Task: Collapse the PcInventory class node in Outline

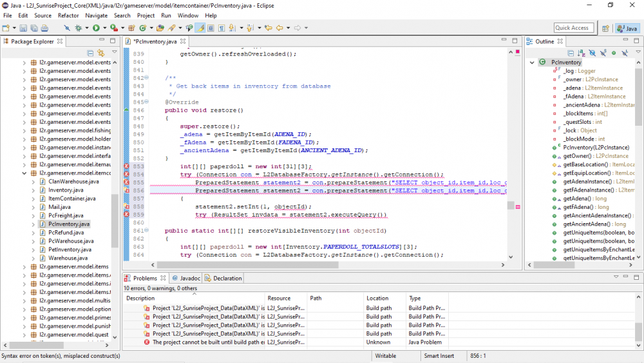Action: click(x=533, y=63)
